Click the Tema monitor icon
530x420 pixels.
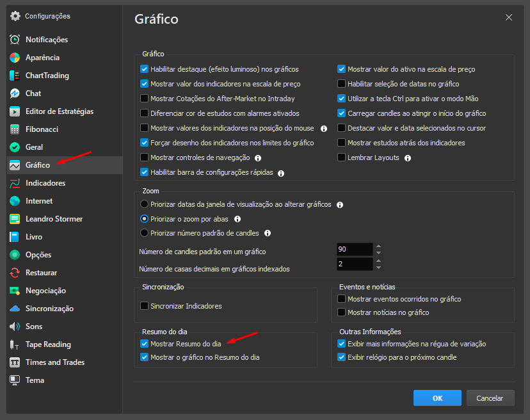pos(15,380)
